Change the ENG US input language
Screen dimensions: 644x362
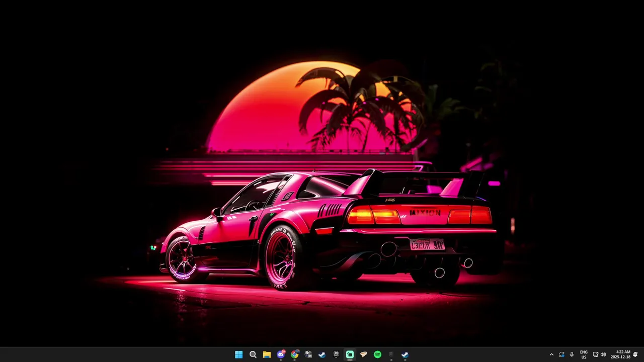pos(584,354)
